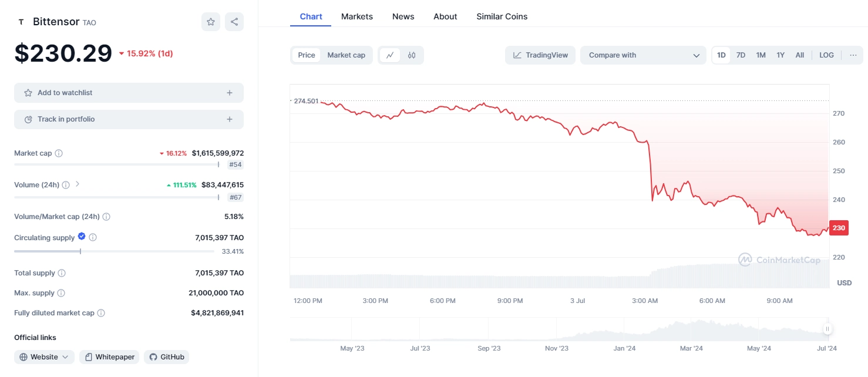Add Bittensor to watchlist
This screenshot has height=377, width=868.
129,93
